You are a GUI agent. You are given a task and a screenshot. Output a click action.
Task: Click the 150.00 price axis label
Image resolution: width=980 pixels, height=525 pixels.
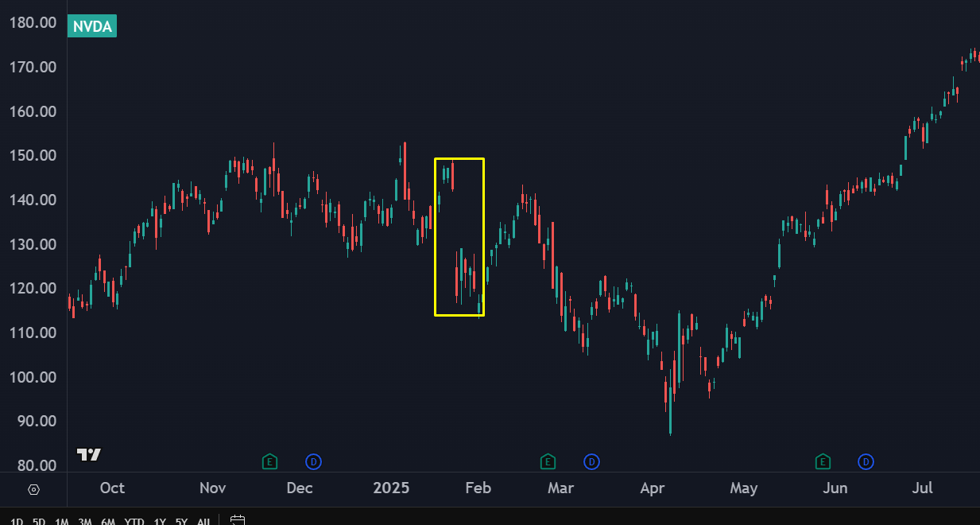32,155
